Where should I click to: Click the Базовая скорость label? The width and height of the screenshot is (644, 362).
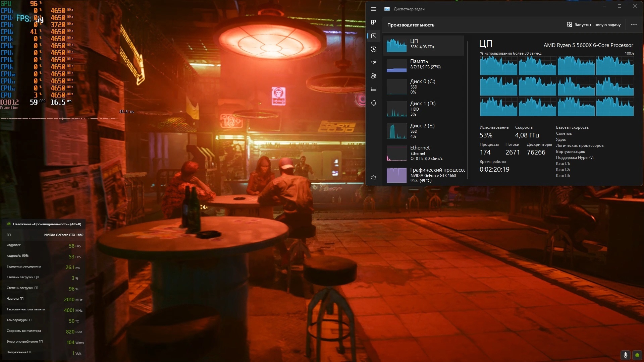click(573, 127)
